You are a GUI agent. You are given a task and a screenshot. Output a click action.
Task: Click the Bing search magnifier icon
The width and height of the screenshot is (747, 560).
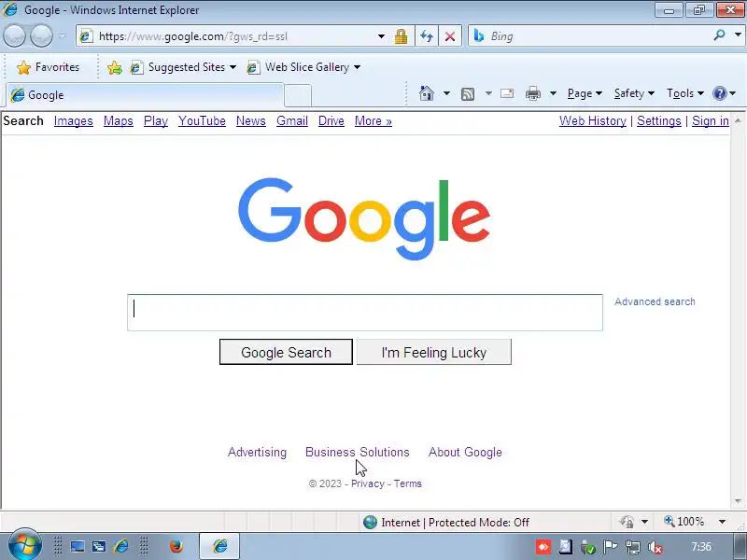[x=719, y=35]
